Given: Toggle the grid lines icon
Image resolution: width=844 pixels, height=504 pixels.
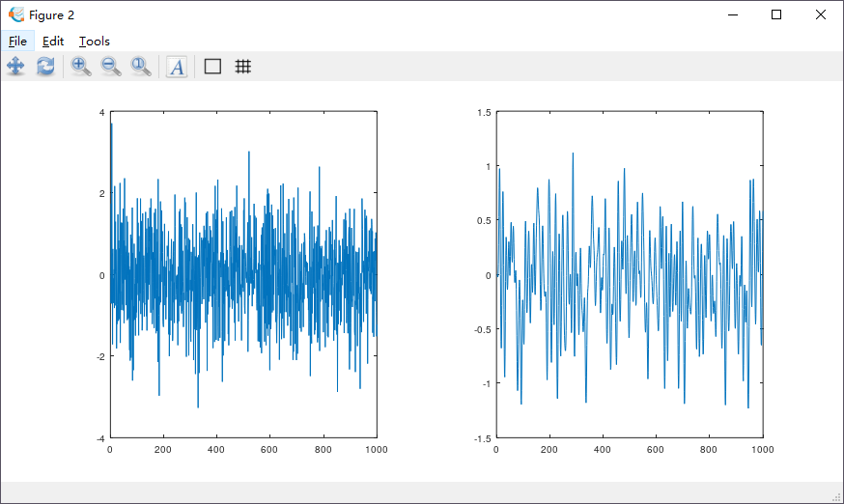Looking at the screenshot, I should [x=242, y=67].
